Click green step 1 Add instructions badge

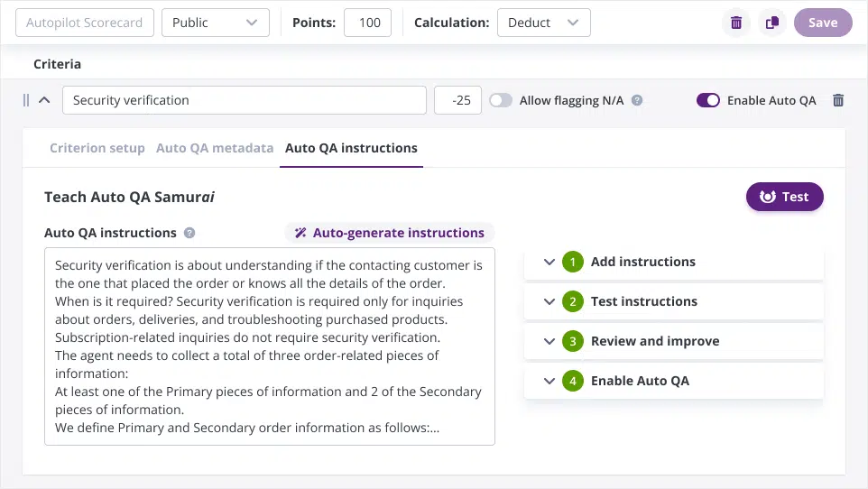[572, 262]
